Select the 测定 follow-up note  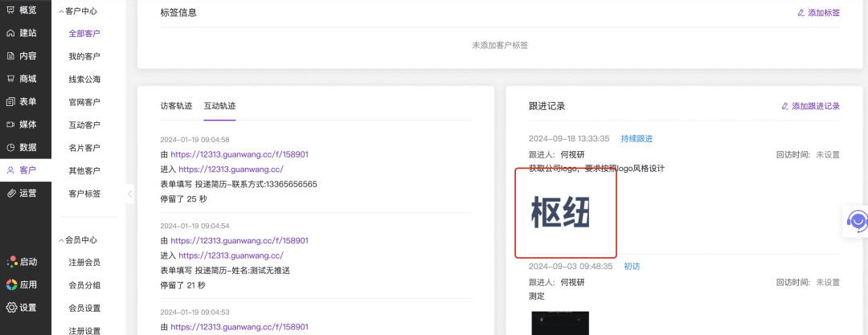537,296
